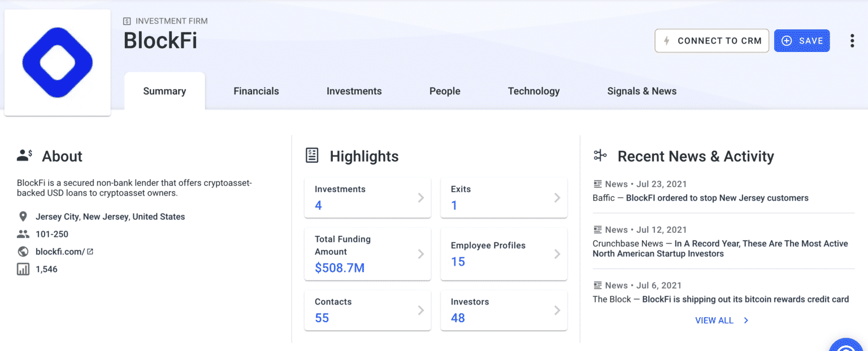Expand the Investors highlight card chevron
The height and width of the screenshot is (351, 868).
557,310
